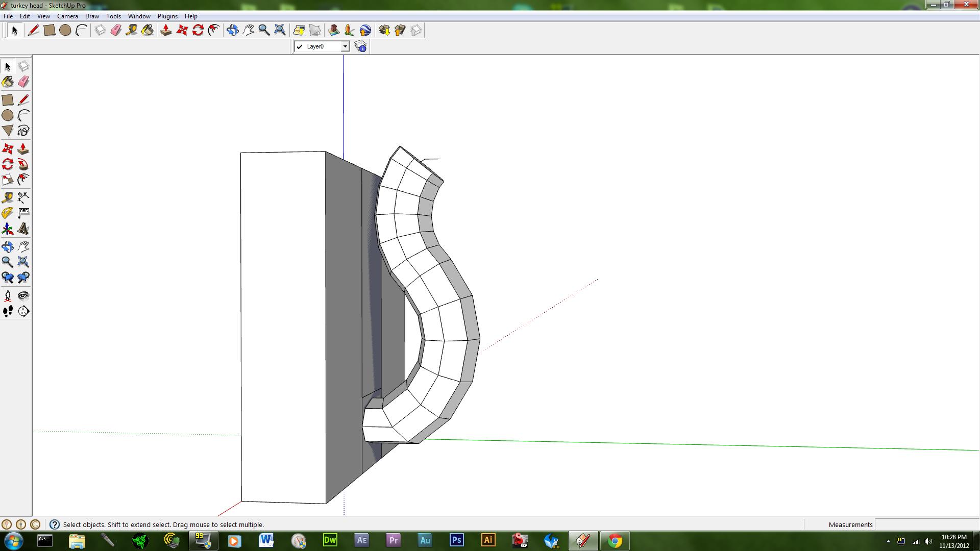Click the taskbar clock showing 10:28 PM

(954, 541)
